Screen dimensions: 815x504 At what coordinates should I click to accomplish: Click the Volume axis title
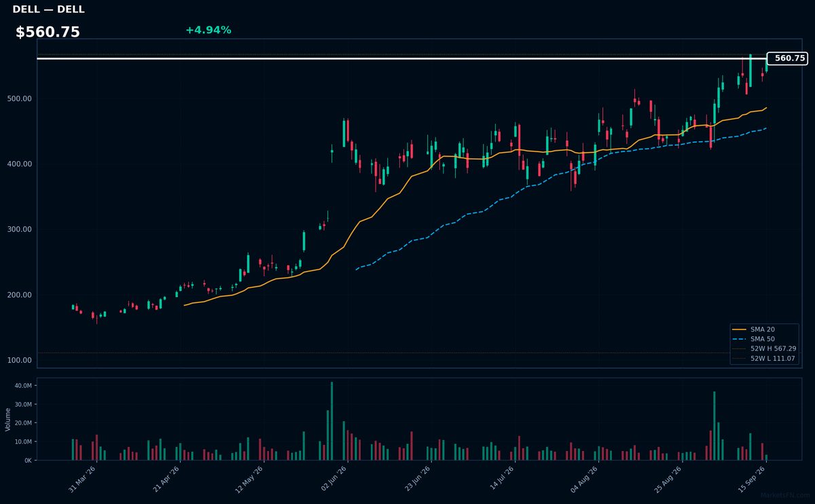pos(8,419)
